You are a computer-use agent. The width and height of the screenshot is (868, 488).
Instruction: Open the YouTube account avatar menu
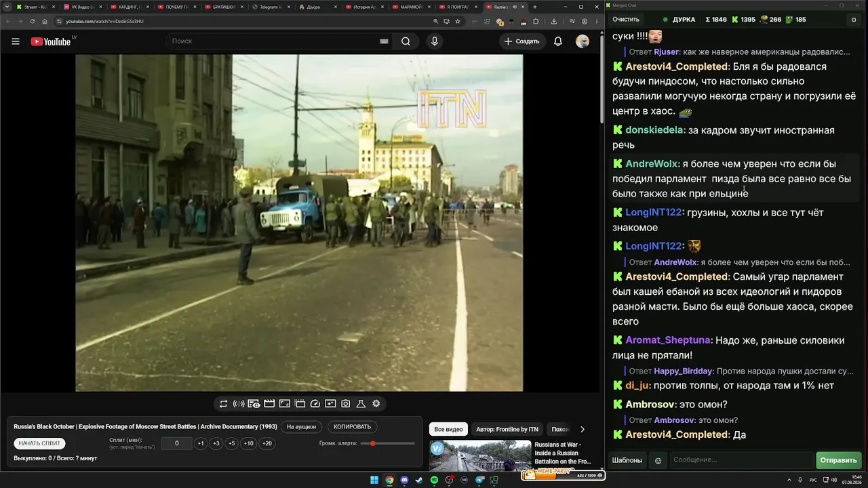coord(583,41)
